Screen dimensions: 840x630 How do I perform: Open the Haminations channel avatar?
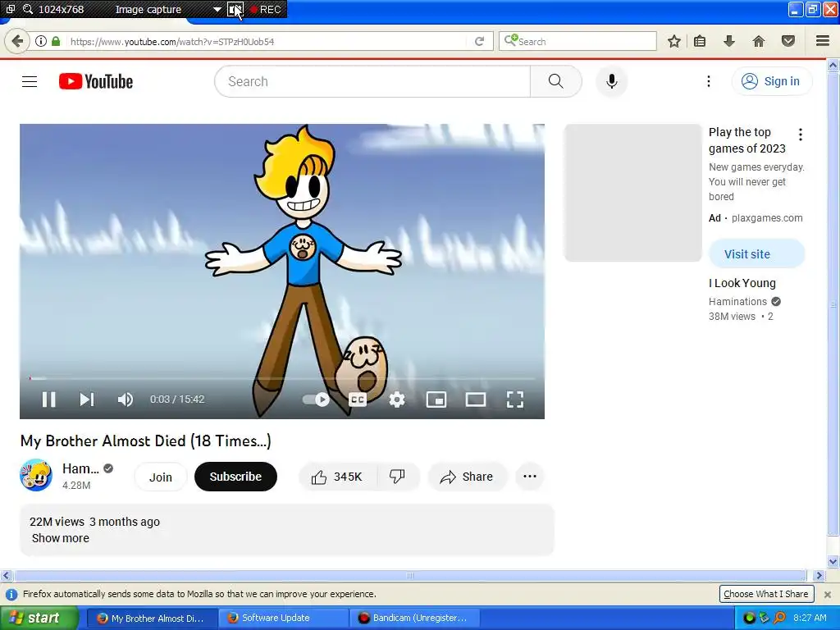36,475
